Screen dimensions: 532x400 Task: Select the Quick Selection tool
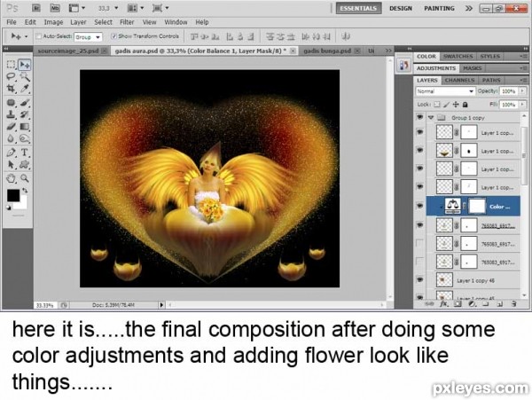(25, 76)
